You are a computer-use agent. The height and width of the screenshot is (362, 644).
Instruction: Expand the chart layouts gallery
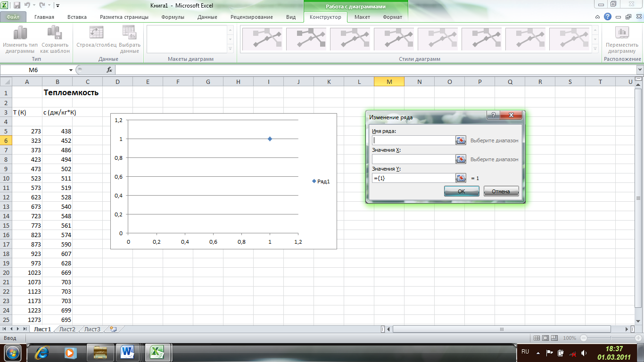(231, 49)
